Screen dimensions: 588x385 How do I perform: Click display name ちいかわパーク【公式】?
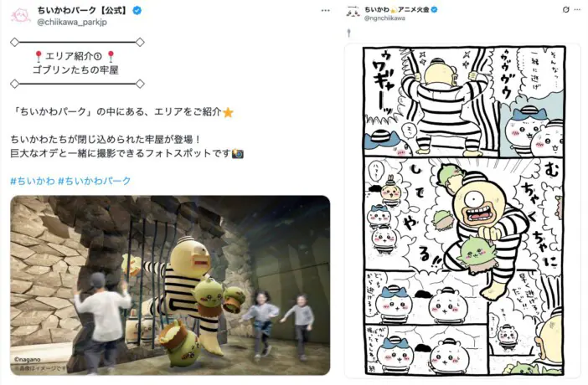click(83, 10)
